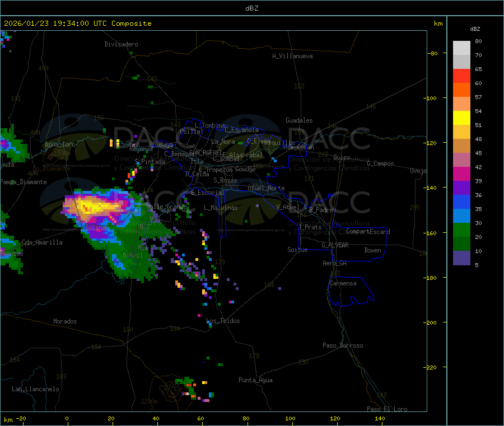Click the Paso_Barroso label
The width and height of the screenshot is (504, 426).
pos(343,345)
